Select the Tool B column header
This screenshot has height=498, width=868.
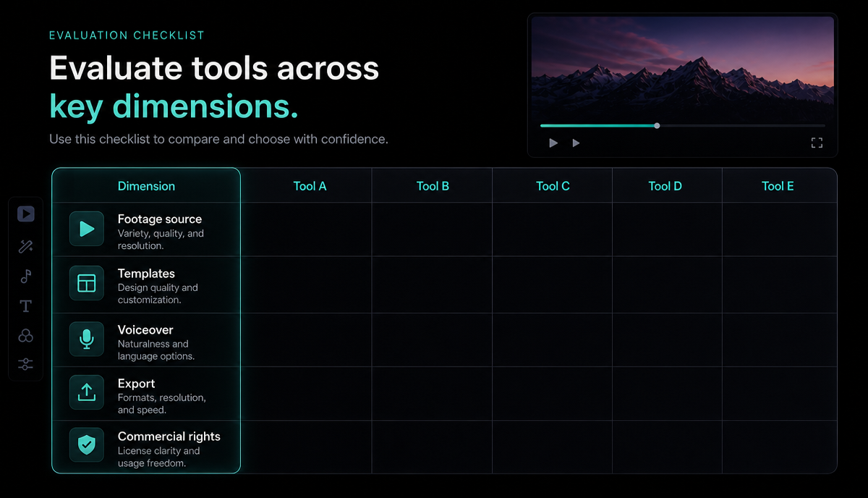pyautogui.click(x=433, y=186)
